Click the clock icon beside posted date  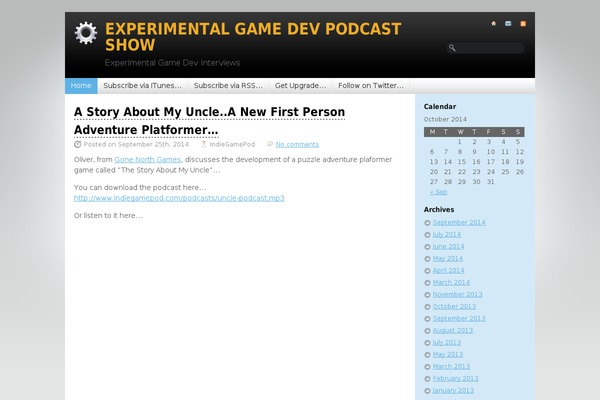[x=78, y=144]
